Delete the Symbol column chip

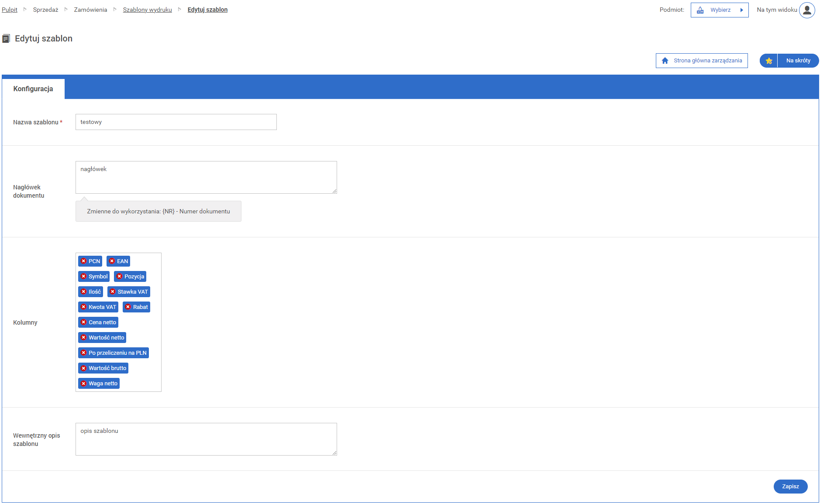click(x=83, y=277)
